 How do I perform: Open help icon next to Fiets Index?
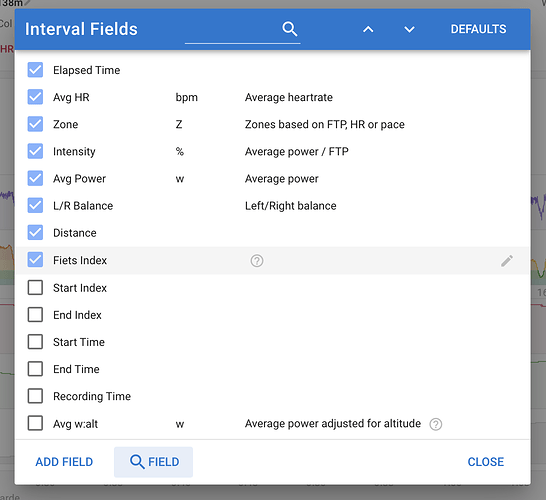coord(257,260)
